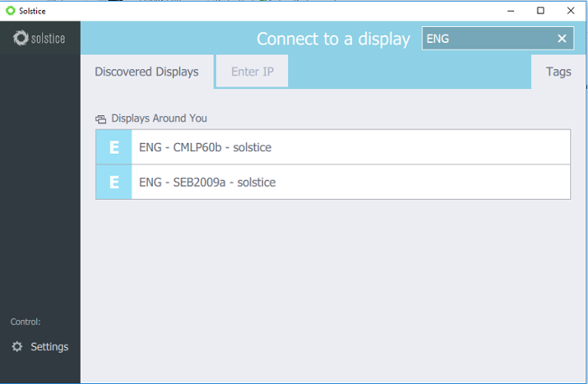
Task: Maximize the Solstice window
Action: coord(540,11)
